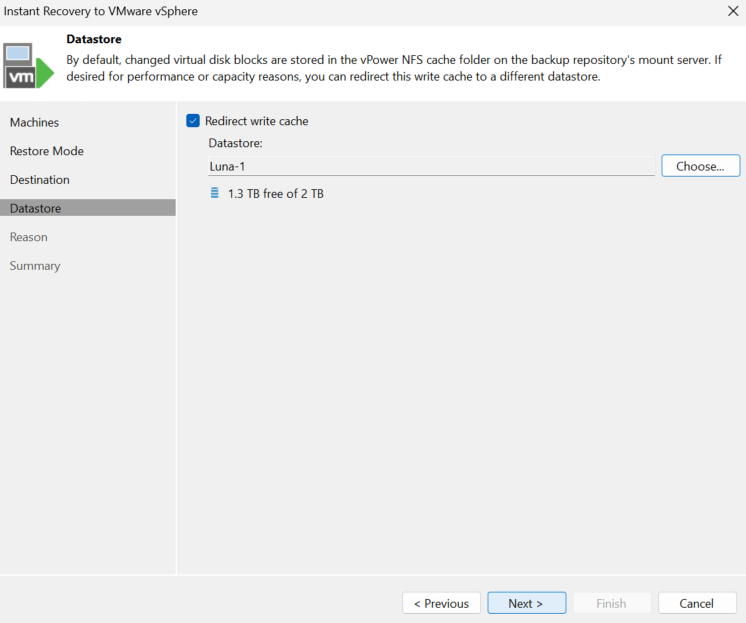Select the Datastore step in sidebar
The image size is (746, 623).
click(88, 208)
